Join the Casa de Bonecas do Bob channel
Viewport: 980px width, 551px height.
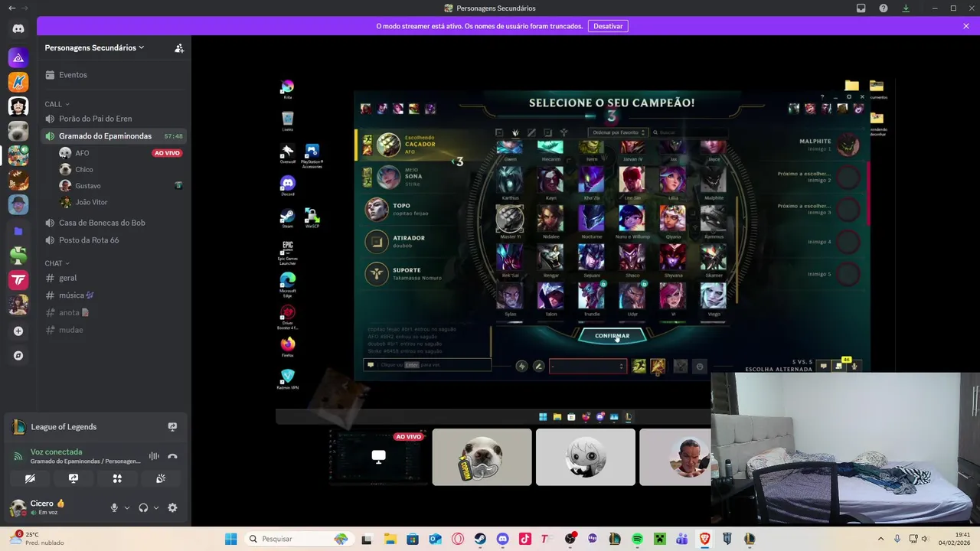tap(113, 223)
